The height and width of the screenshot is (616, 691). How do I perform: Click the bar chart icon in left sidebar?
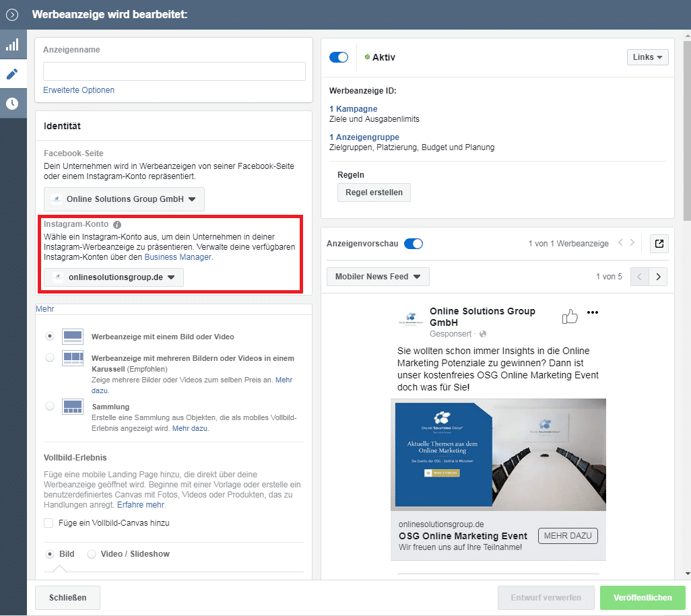pos(12,45)
